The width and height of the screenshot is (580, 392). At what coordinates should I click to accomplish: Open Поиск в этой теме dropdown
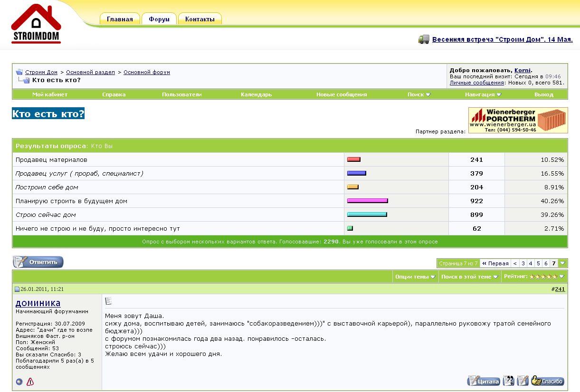(x=470, y=277)
